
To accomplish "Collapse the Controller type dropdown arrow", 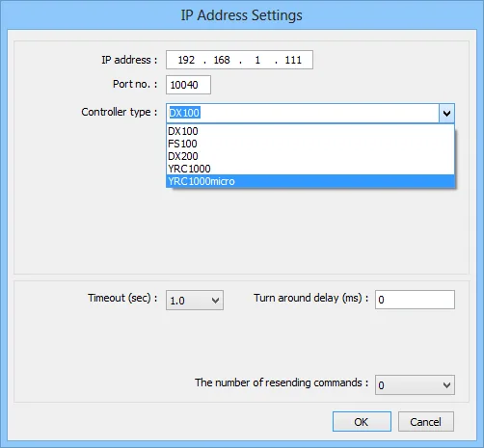I will coord(446,113).
